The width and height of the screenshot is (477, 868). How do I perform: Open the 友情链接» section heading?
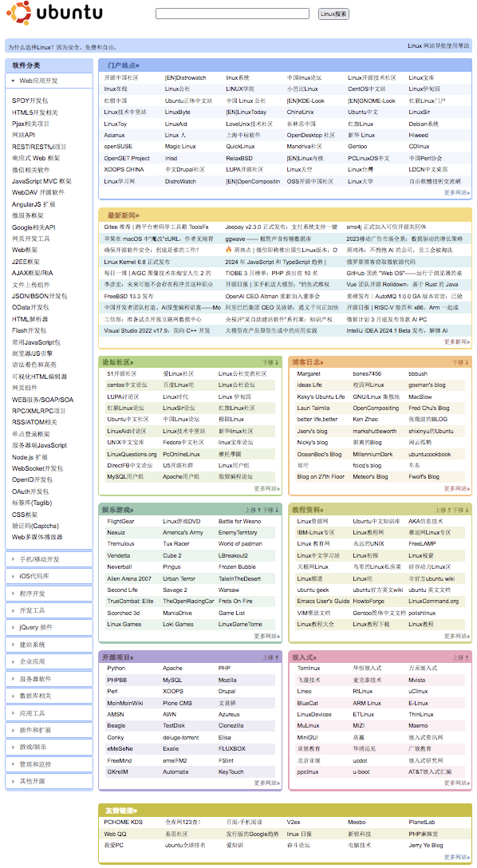point(121,811)
